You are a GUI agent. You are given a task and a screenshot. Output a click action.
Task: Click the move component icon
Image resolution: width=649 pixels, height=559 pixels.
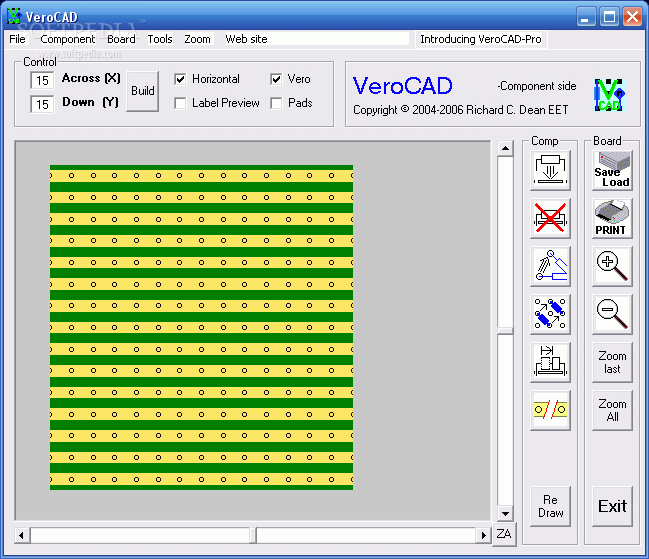(550, 314)
